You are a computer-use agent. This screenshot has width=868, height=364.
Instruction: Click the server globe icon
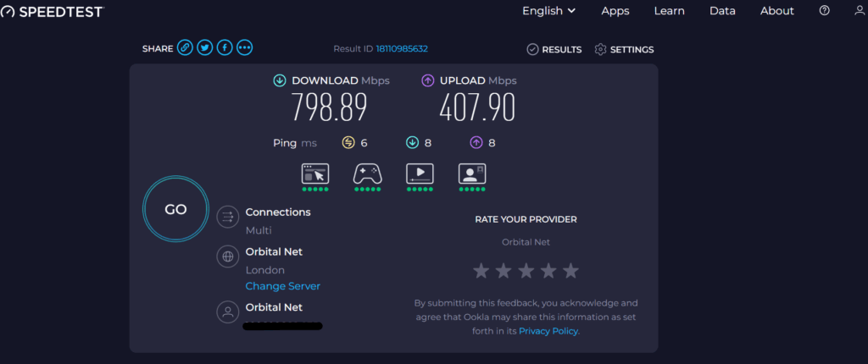(x=227, y=256)
